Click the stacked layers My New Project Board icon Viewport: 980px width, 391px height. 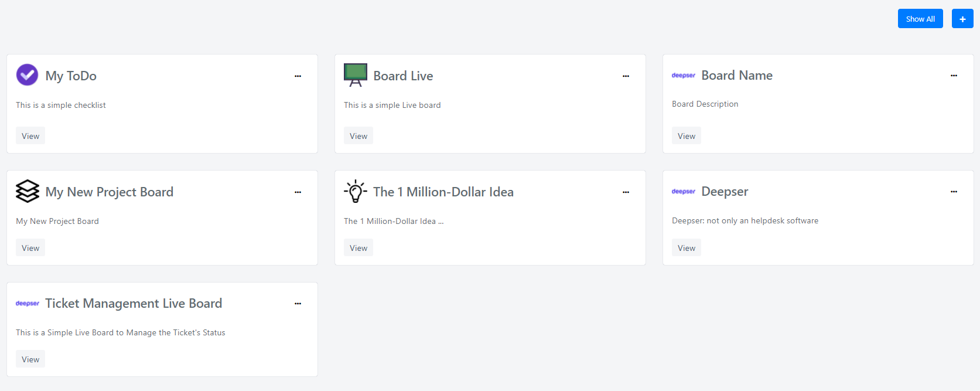(x=28, y=191)
